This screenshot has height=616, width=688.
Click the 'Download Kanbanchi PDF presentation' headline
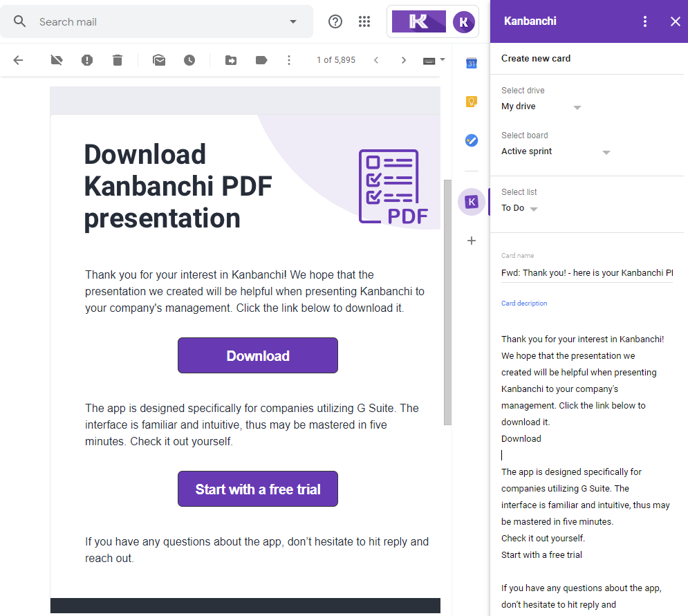pos(178,186)
